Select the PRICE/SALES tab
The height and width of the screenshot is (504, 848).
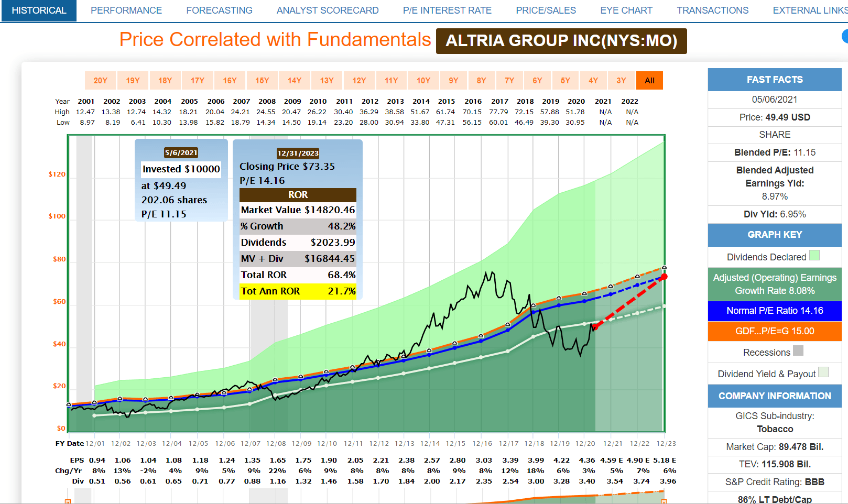tap(546, 10)
